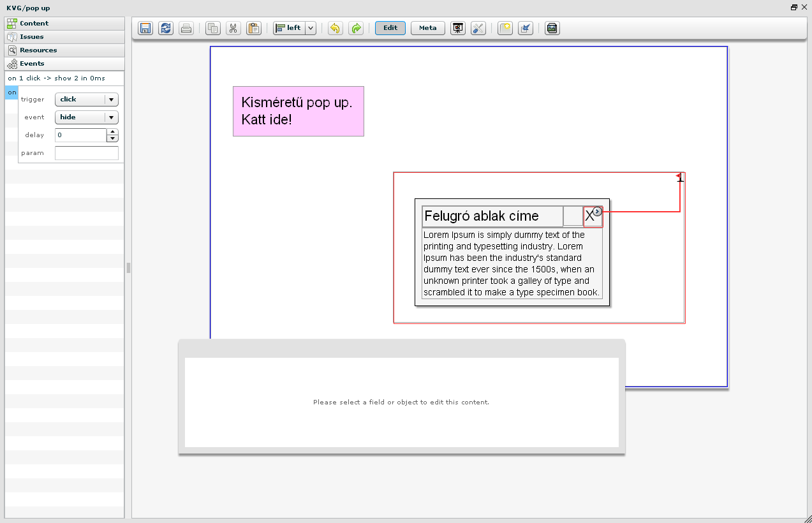
Task: Click the Refresh icon in toolbar
Action: click(x=166, y=28)
